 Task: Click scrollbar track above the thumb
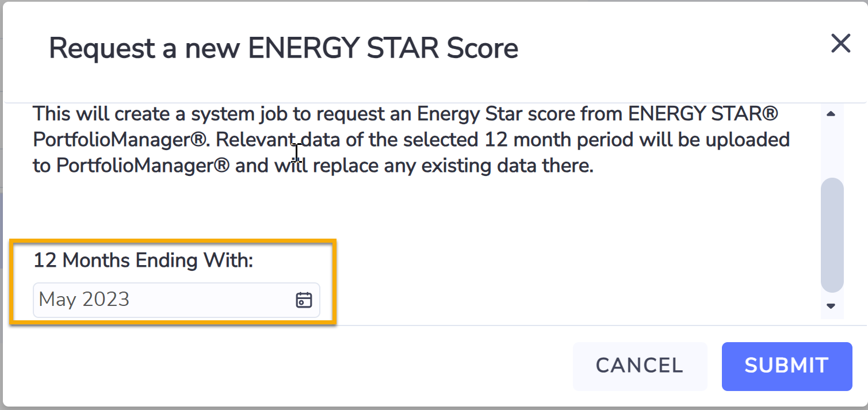[x=832, y=150]
